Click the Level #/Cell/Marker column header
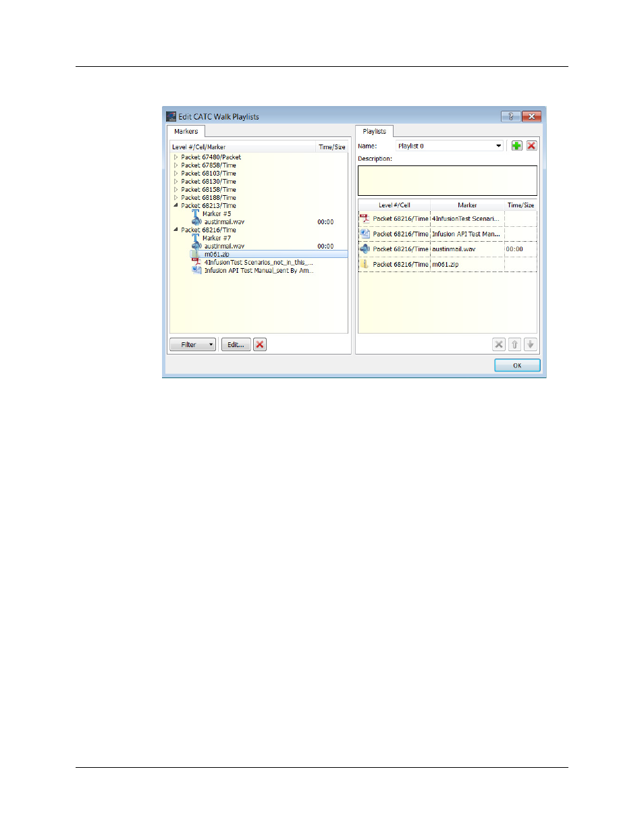Image resolution: width=644 pixels, height=834 pixels. [x=243, y=147]
